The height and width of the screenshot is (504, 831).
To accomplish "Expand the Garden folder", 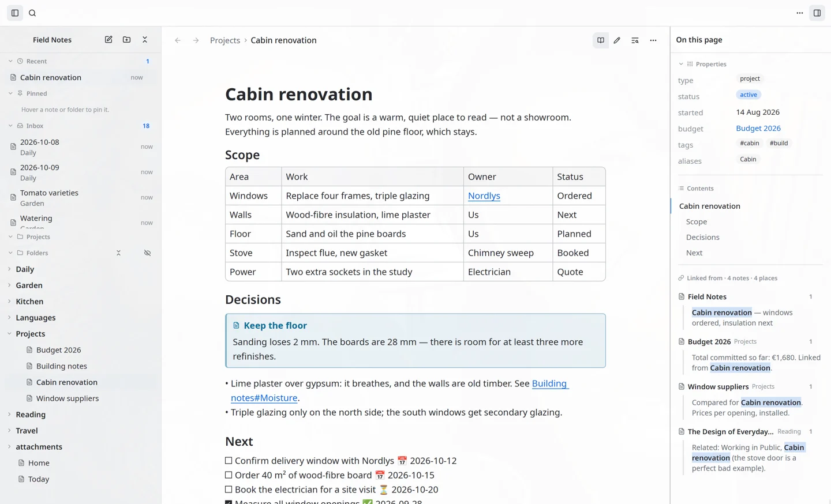I will click(9, 285).
